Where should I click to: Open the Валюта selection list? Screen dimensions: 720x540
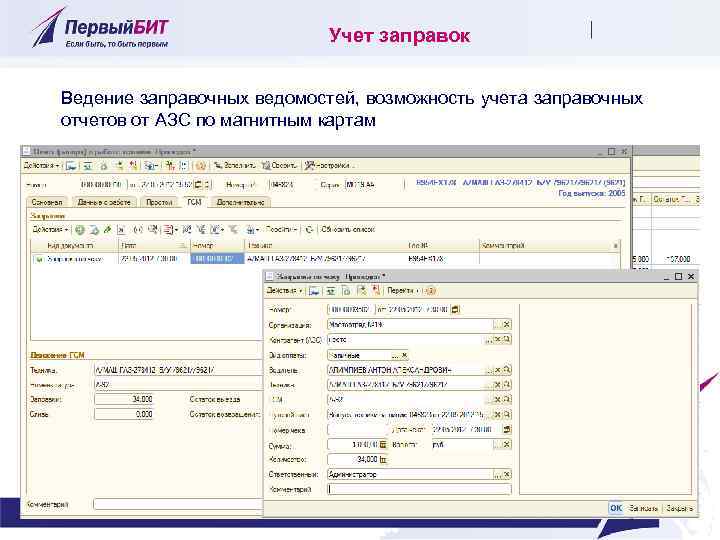pos(497,444)
